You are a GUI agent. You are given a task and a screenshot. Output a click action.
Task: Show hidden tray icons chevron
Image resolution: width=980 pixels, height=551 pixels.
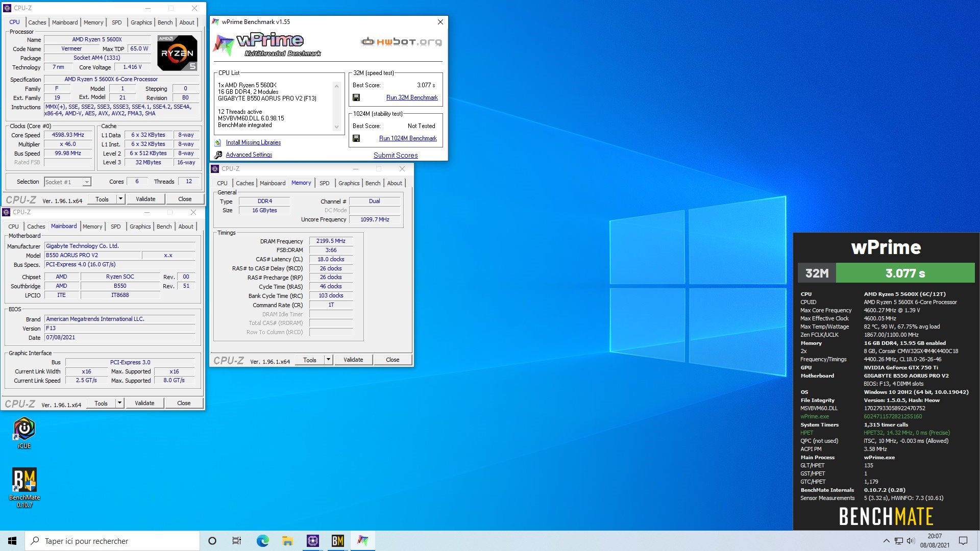[886, 541]
